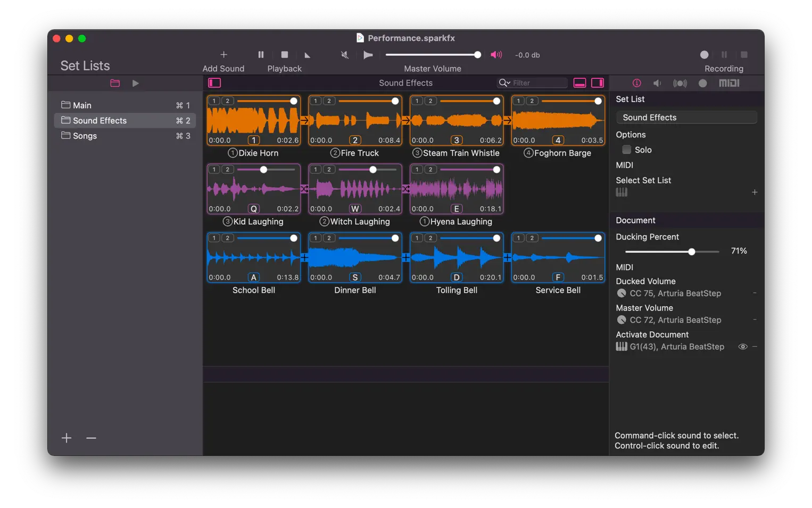The width and height of the screenshot is (812, 508).
Task: Toggle output 1 button on Kid Laughing
Action: [214, 169]
